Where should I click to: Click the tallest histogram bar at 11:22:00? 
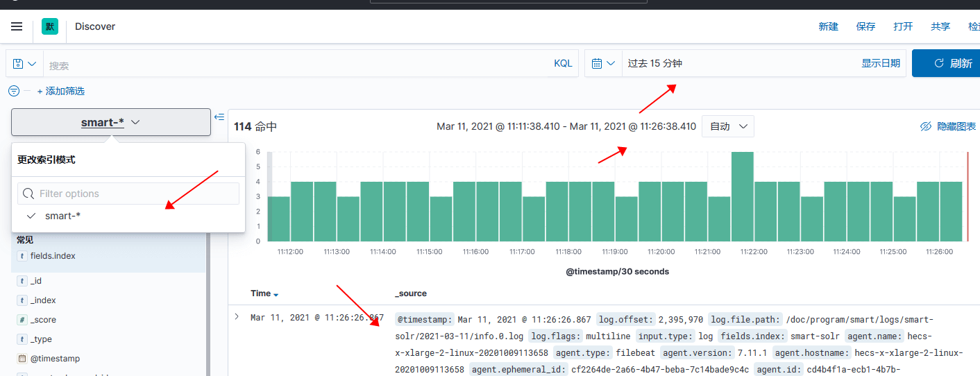click(x=743, y=196)
